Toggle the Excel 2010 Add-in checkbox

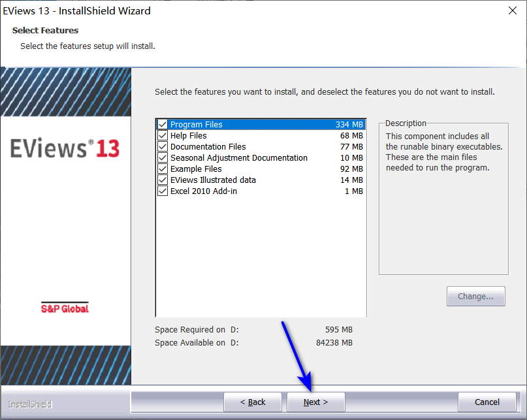point(163,191)
